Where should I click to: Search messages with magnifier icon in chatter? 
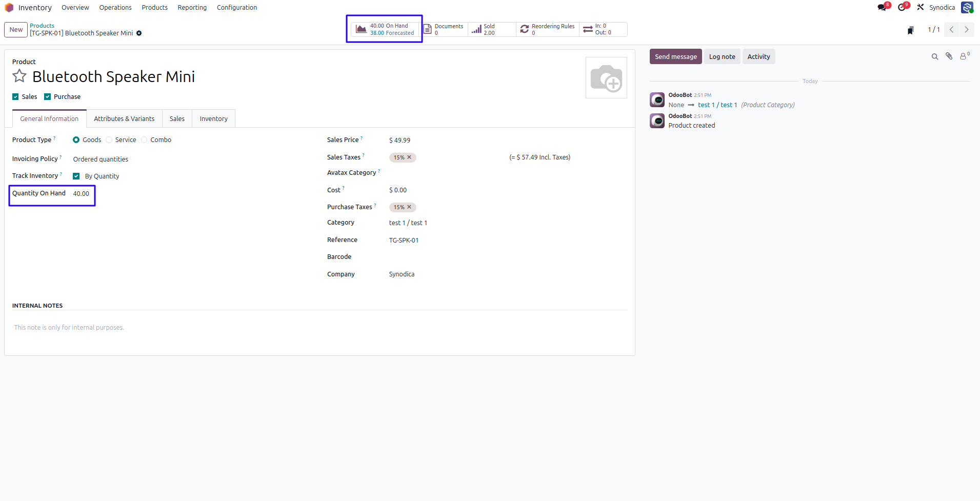tap(935, 57)
